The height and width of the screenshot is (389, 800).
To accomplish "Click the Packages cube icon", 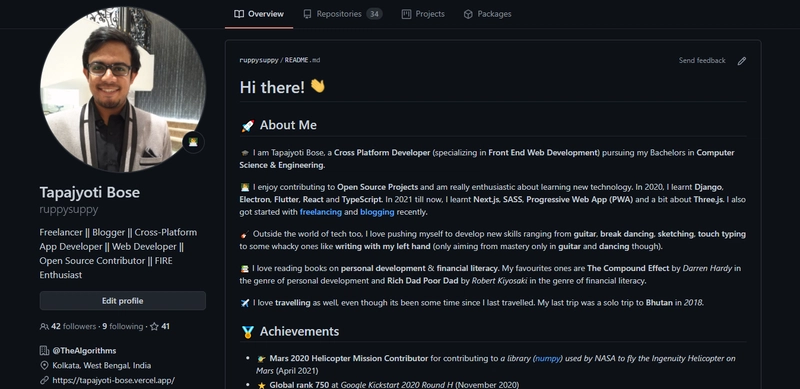I will pyautogui.click(x=468, y=14).
